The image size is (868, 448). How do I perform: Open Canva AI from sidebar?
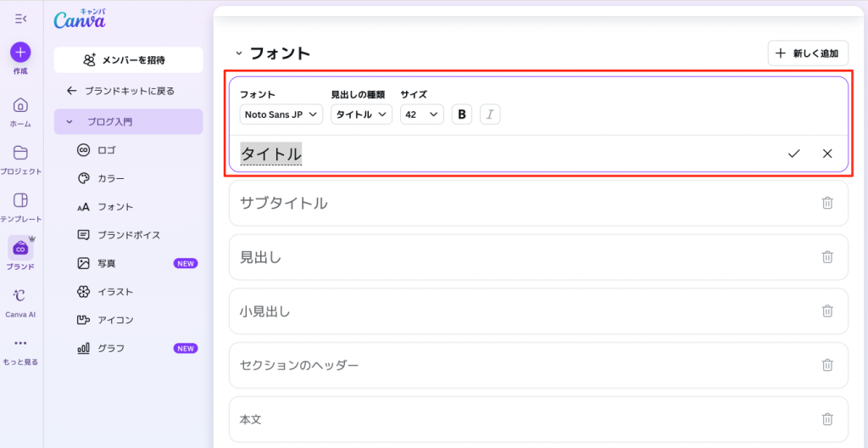[20, 296]
